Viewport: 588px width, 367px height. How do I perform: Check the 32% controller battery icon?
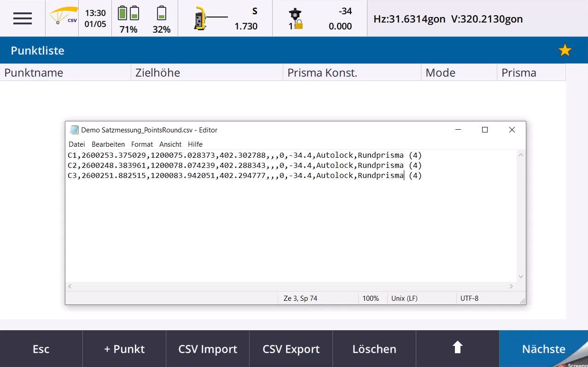click(161, 14)
